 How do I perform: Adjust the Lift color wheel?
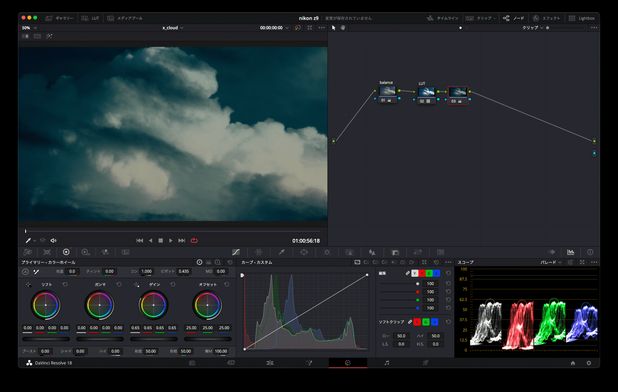click(x=46, y=305)
